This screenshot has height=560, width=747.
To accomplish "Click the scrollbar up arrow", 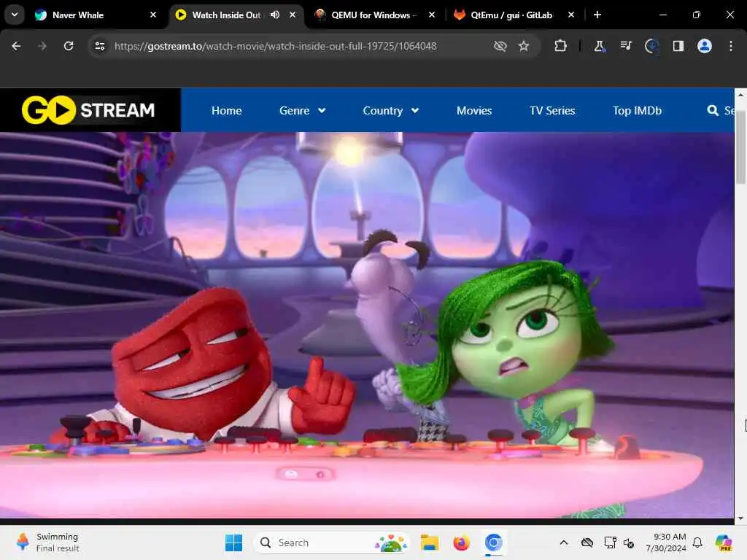I will (x=740, y=95).
